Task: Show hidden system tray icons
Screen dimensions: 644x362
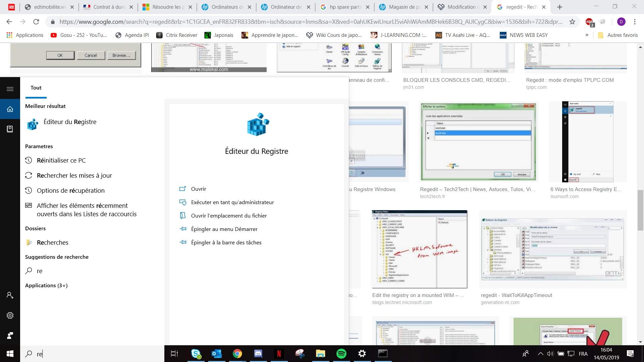Action: tap(540, 354)
